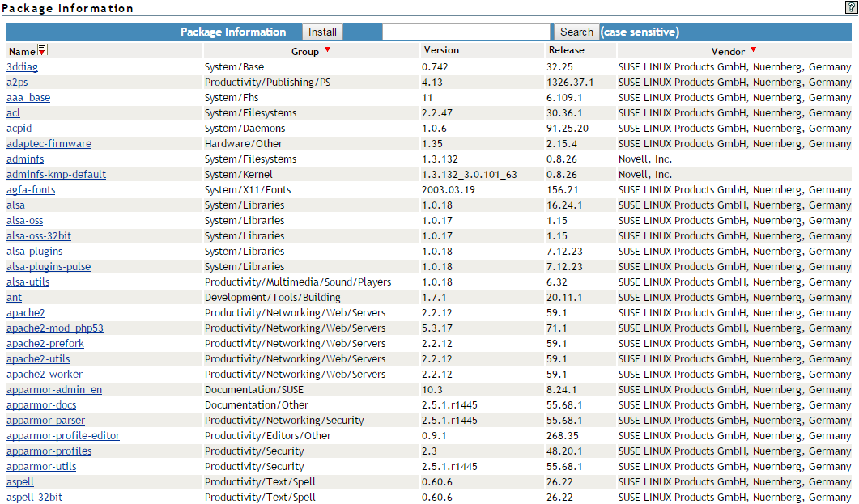Viewport: 859px width, 504px height.
Task: Open the help icon at top right
Action: click(x=851, y=6)
